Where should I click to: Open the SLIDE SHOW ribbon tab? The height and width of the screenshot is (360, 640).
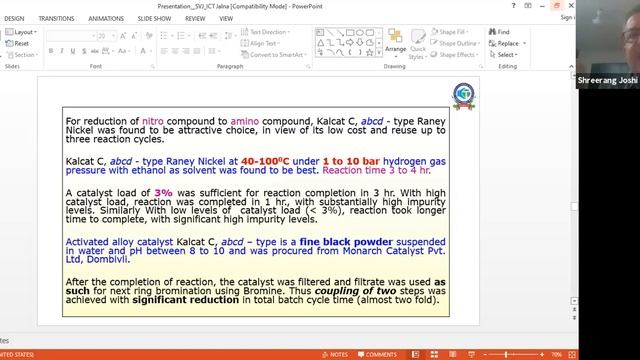click(x=154, y=19)
